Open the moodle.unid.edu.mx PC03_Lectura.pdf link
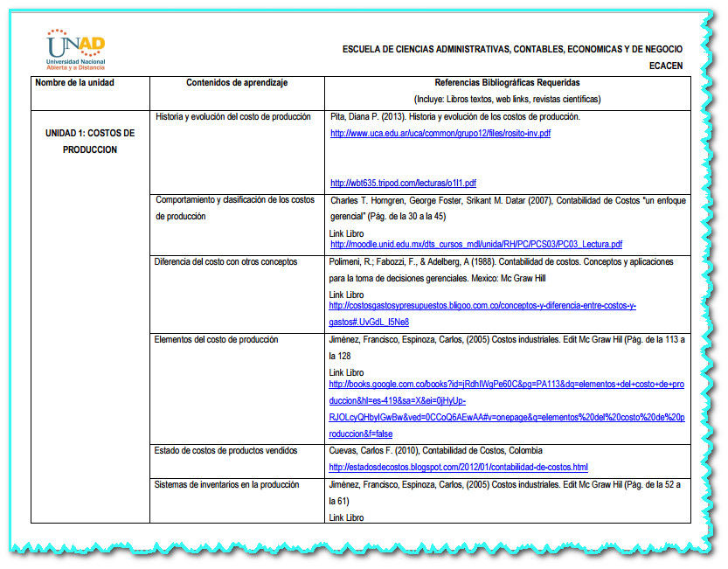The image size is (728, 569). click(x=476, y=245)
